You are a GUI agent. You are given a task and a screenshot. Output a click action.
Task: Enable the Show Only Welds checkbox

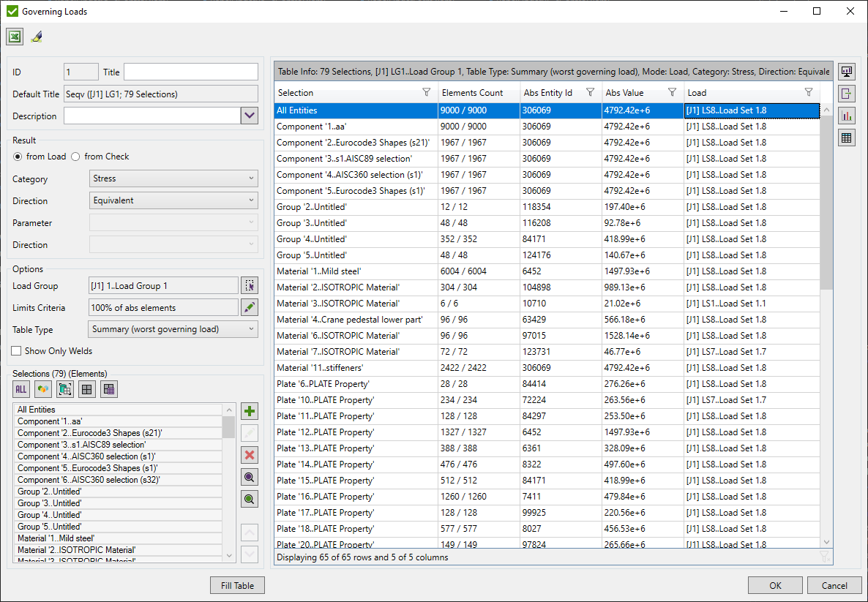tap(15, 350)
